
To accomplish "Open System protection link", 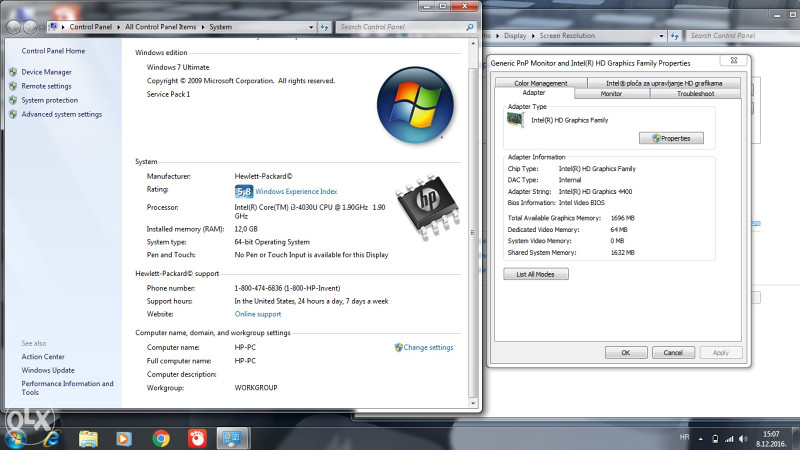I will tap(49, 100).
